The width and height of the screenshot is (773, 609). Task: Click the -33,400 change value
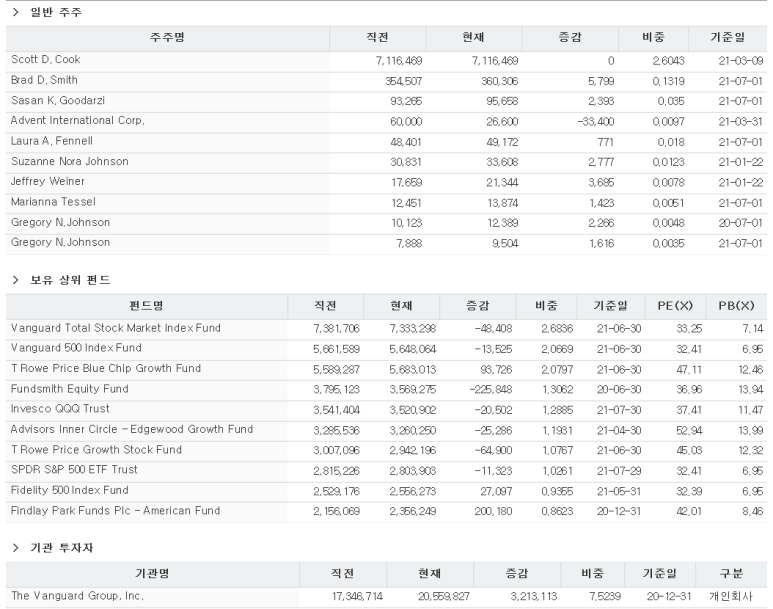coord(596,122)
